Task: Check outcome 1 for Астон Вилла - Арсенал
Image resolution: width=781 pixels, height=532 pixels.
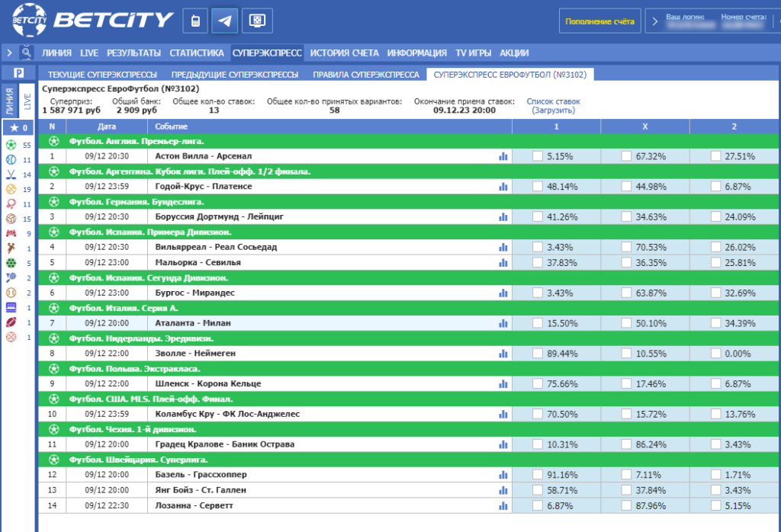Action: pos(538,156)
